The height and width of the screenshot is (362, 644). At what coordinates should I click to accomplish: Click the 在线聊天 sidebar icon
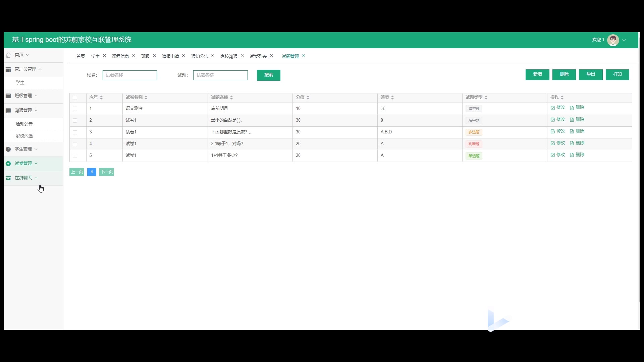point(8,178)
